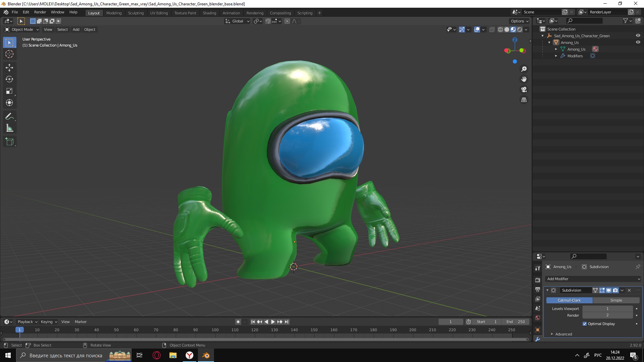644x362 pixels.
Task: Open viewport Options dropdown
Action: (x=520, y=21)
